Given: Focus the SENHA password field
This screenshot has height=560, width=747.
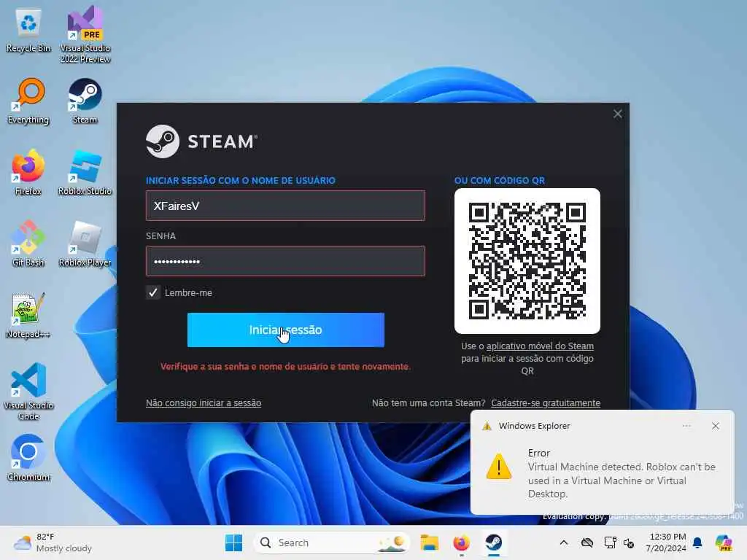Looking at the screenshot, I should 285,261.
